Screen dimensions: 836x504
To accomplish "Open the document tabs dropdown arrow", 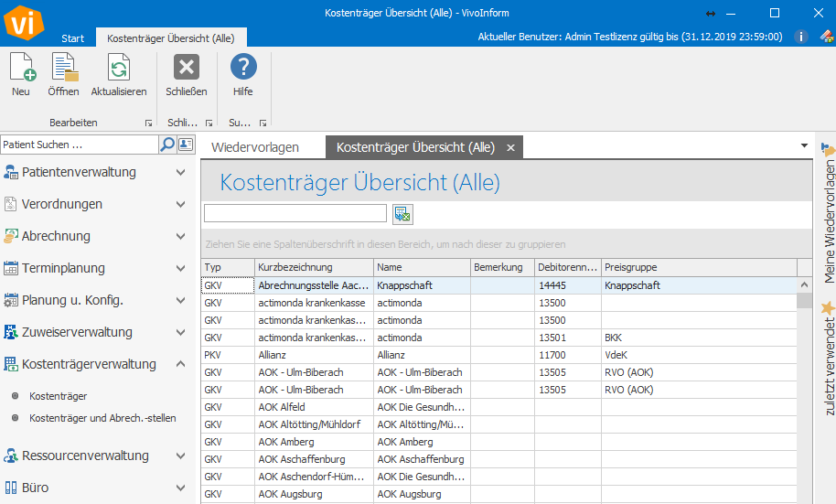I will click(x=804, y=145).
